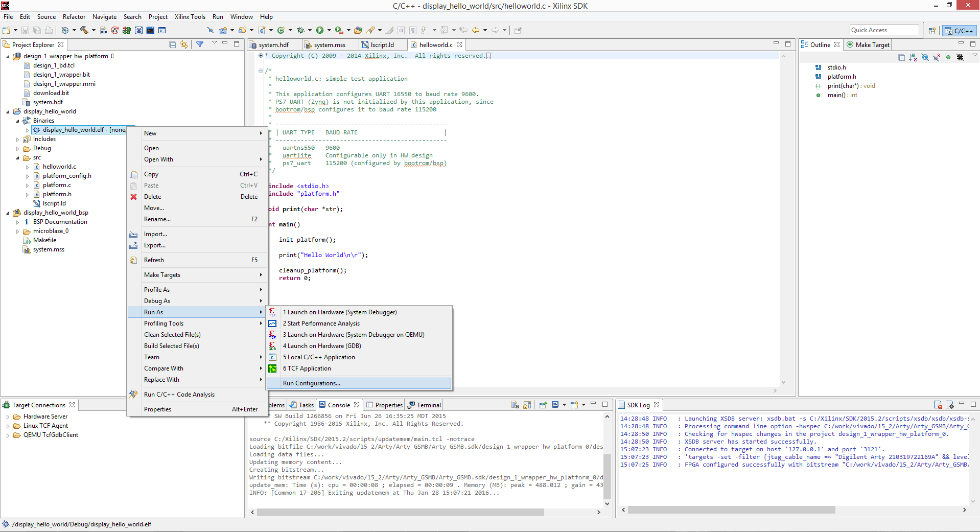Open the Xilinx Tools menu

pos(190,17)
